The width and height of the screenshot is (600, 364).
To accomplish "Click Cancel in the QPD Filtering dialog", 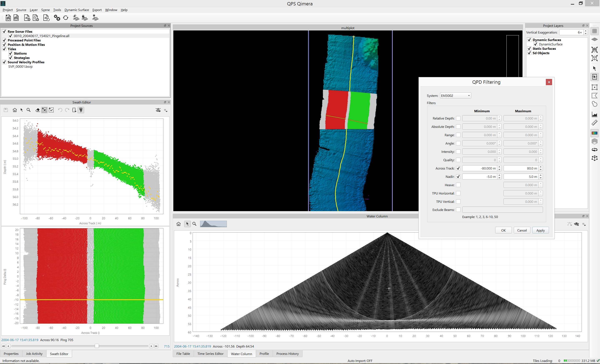I will click(522, 230).
